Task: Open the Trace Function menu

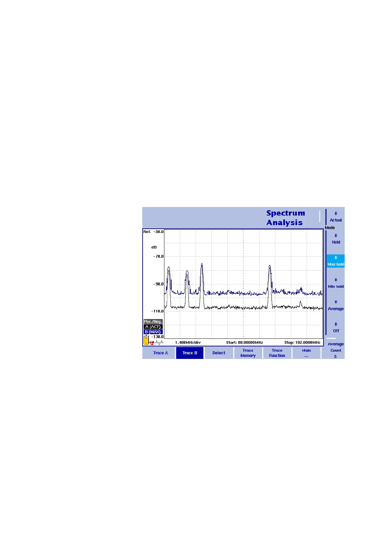Action: click(277, 353)
